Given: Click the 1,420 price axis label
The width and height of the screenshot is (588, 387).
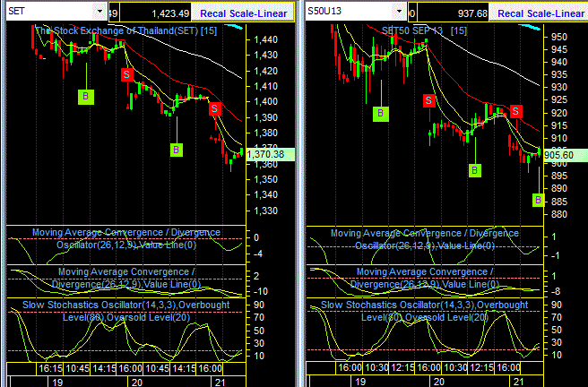Looking at the screenshot, I should click(x=266, y=71).
